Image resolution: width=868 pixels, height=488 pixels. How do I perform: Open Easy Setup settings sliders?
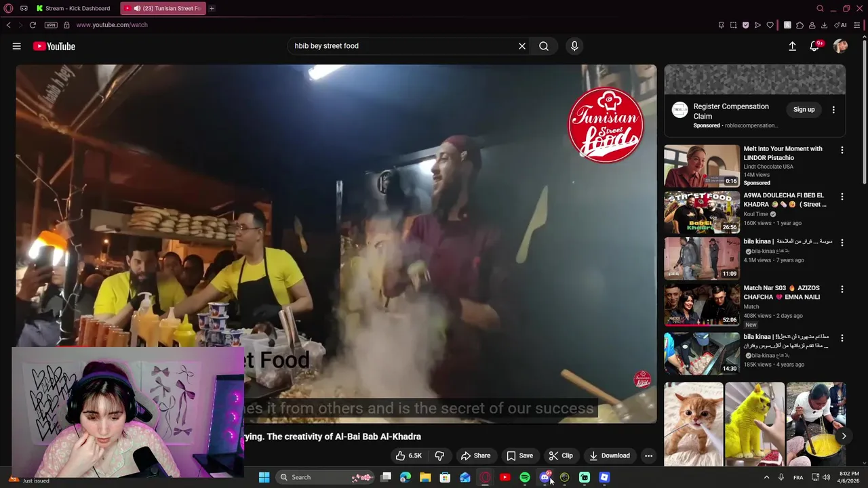(857, 25)
